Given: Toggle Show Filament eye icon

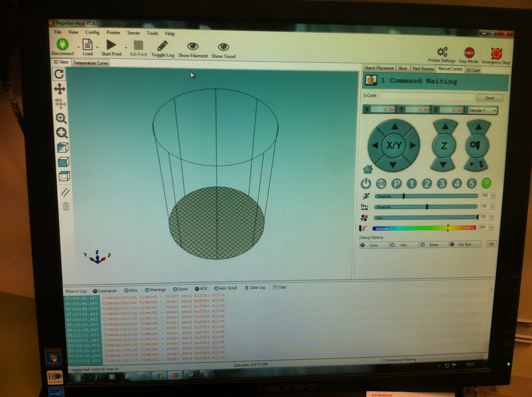Looking at the screenshot, I should 193,46.
